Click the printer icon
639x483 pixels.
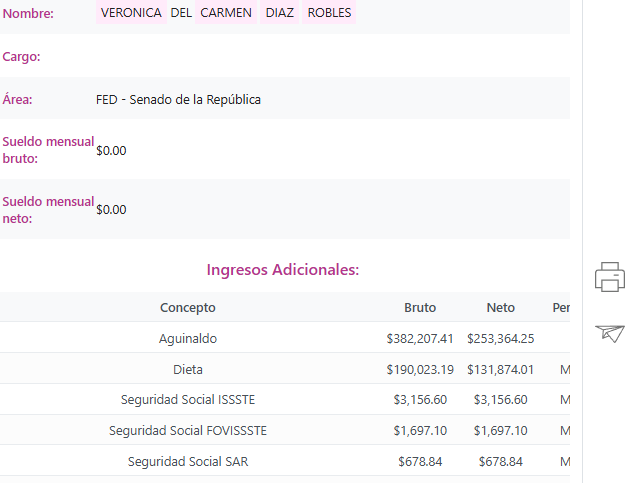(x=610, y=276)
